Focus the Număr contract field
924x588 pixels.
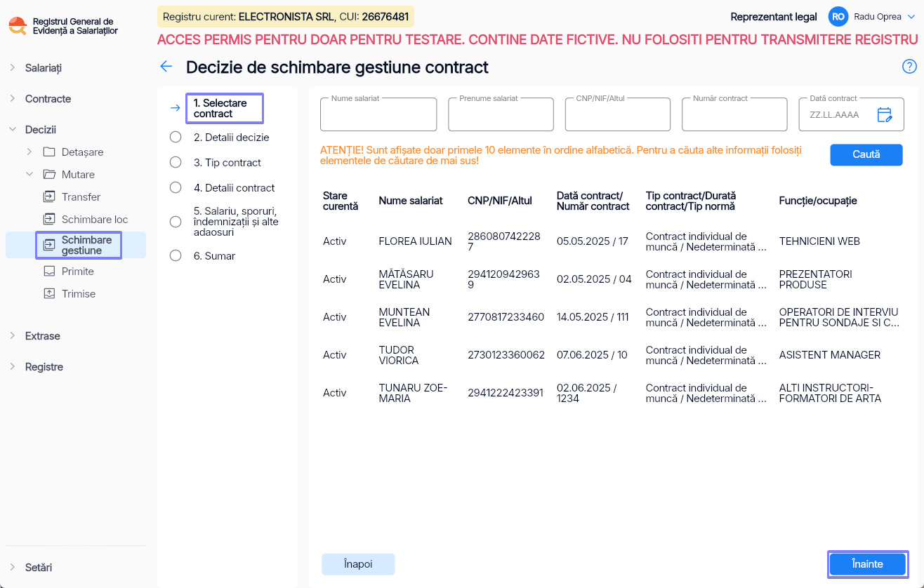coord(734,114)
